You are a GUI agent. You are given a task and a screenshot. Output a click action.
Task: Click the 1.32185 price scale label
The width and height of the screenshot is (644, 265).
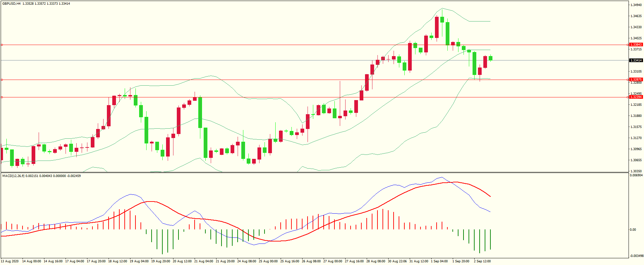point(636,105)
